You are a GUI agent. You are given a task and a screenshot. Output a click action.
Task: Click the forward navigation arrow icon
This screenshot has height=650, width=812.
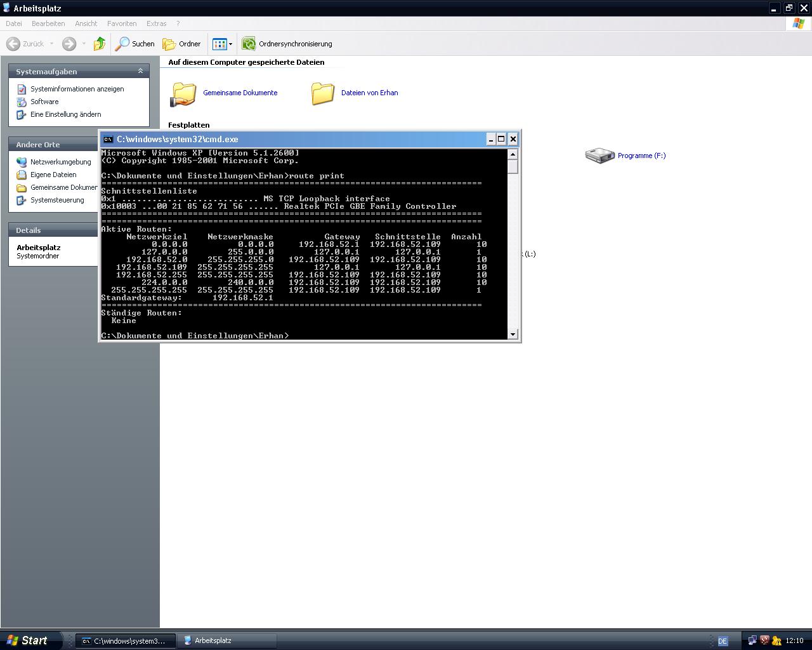pos(69,44)
